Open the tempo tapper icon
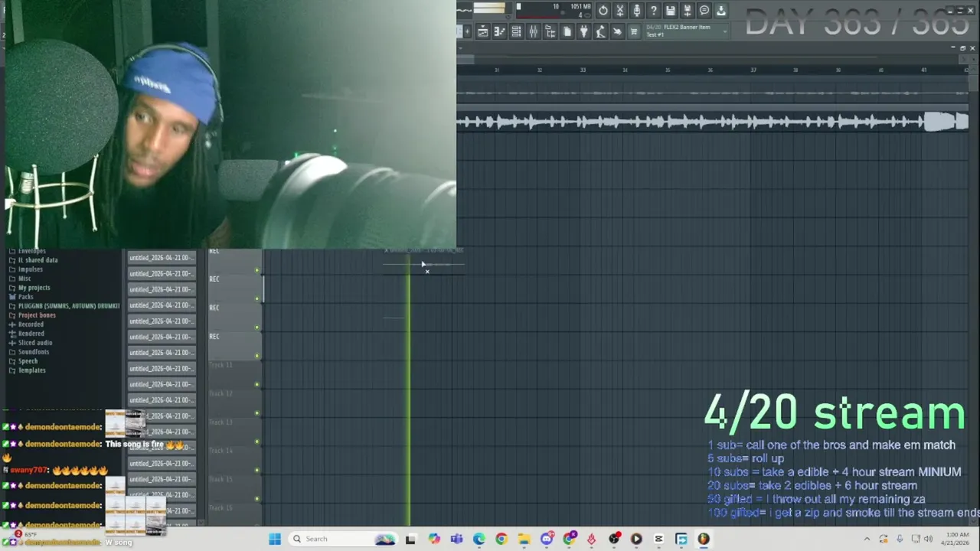Screen dimensions: 980x551 coord(600,31)
